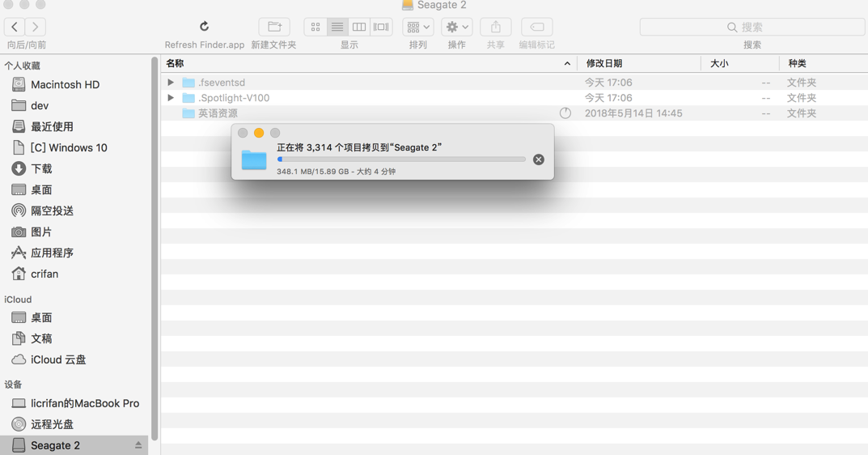Select licrifan的MacBook Pro device

[74, 403]
